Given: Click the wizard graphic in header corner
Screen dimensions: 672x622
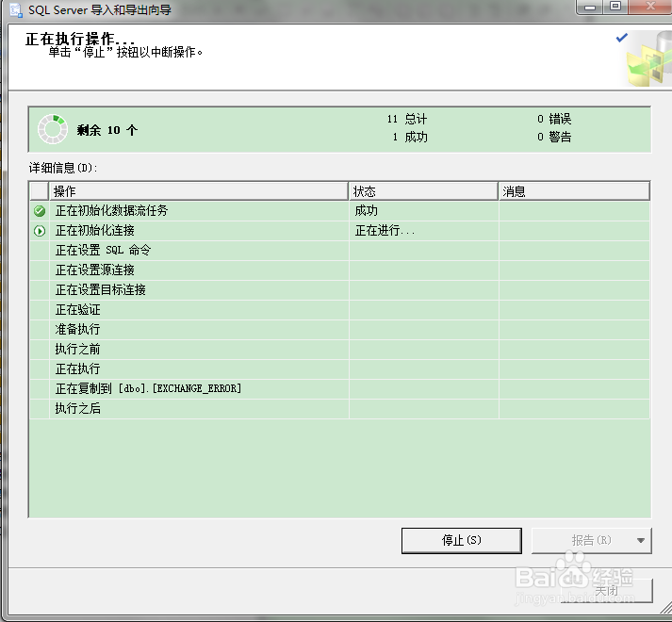Looking at the screenshot, I should pyautogui.click(x=647, y=58).
